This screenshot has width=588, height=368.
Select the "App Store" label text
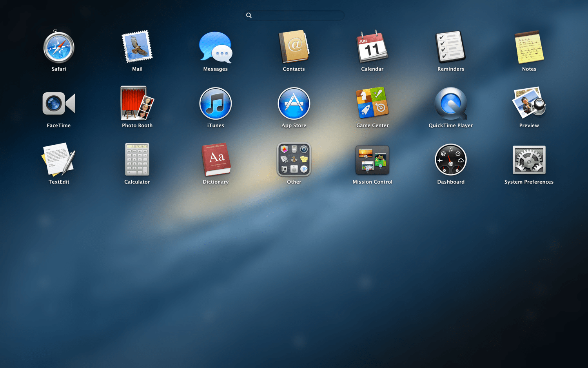pos(294,126)
